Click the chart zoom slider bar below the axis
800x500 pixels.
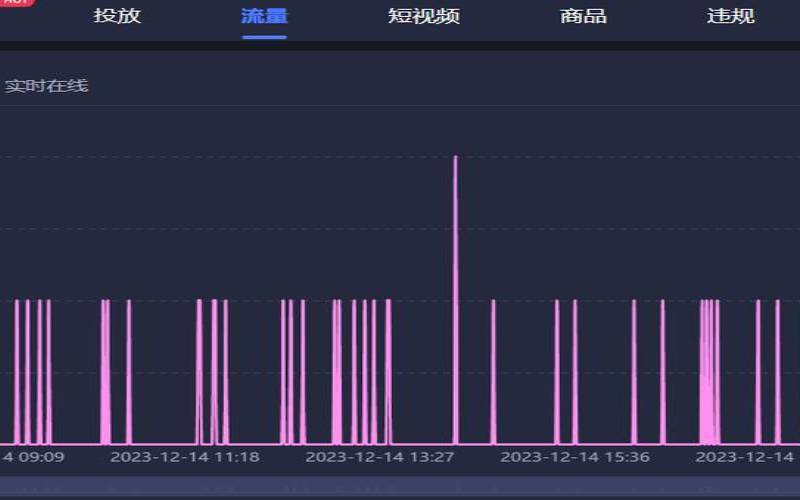pyautogui.click(x=400, y=485)
